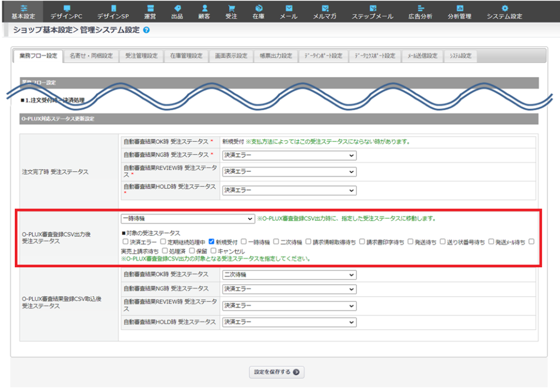Open the 一時待機 status dropdown
This screenshot has width=560, height=392.
tap(187, 219)
